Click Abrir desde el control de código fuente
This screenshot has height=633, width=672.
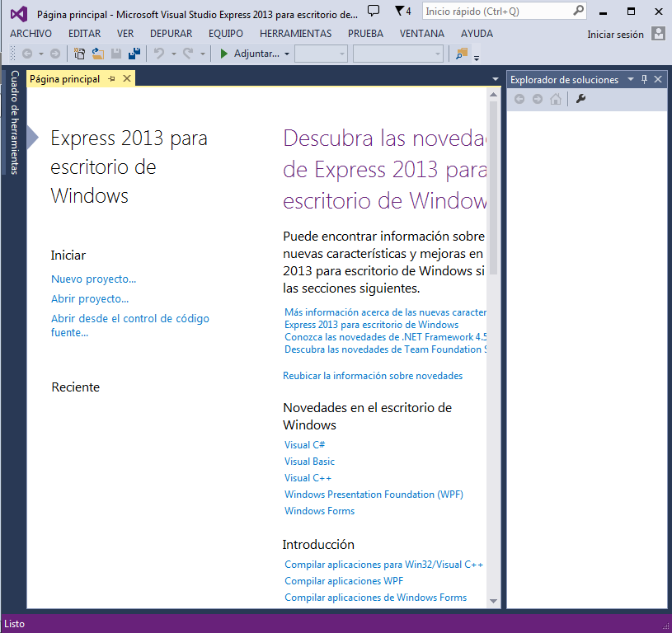129,326
